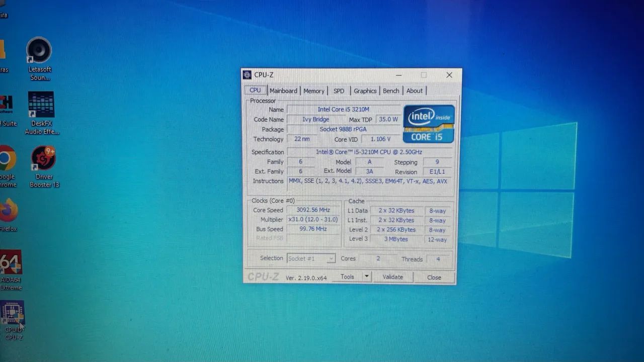Image resolution: width=644 pixels, height=362 pixels.
Task: Open the Firefox desktop shortcut
Action: pyautogui.click(x=8, y=215)
